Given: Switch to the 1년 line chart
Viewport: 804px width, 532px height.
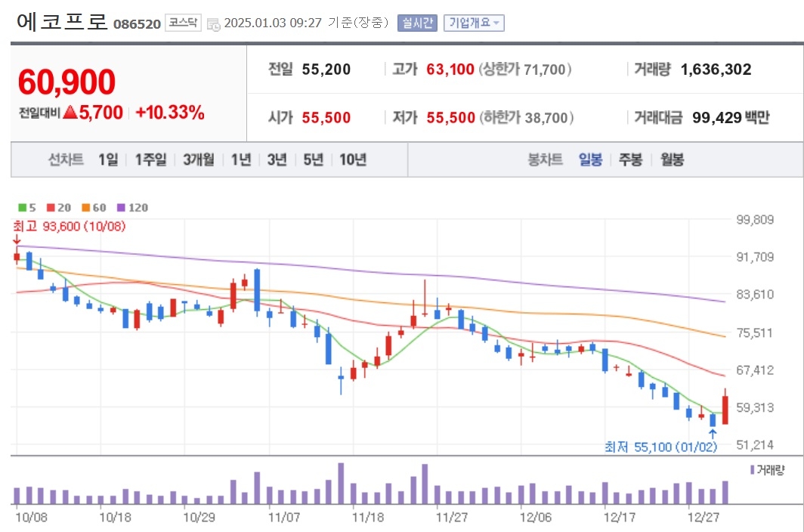Looking at the screenshot, I should [x=241, y=159].
